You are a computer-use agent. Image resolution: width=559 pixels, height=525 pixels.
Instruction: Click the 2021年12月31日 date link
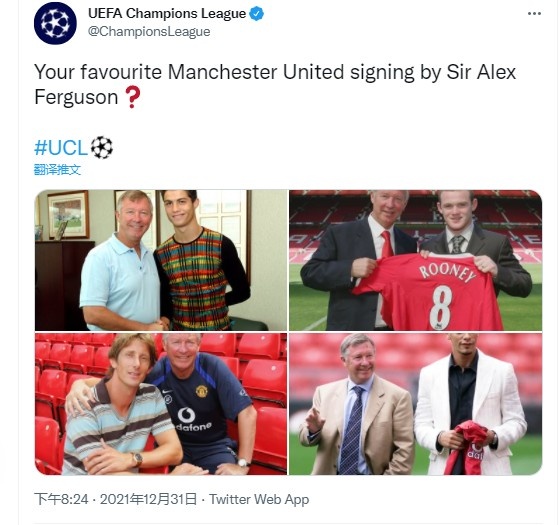[x=148, y=499]
